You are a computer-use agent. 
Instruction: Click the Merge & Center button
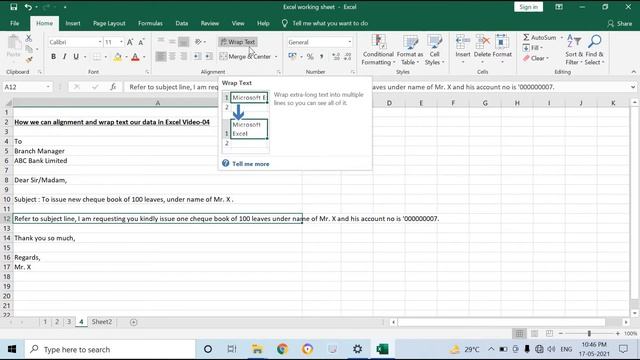[x=245, y=56]
